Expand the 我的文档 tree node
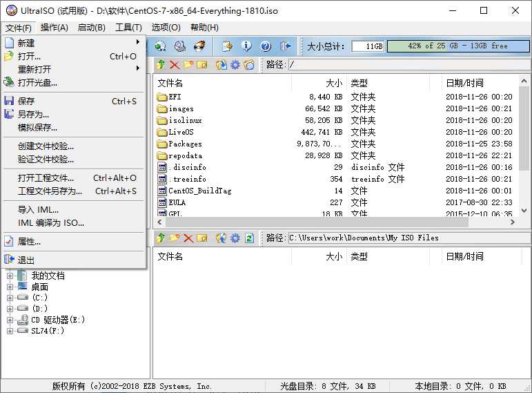This screenshot has height=393, width=532. (x=10, y=276)
